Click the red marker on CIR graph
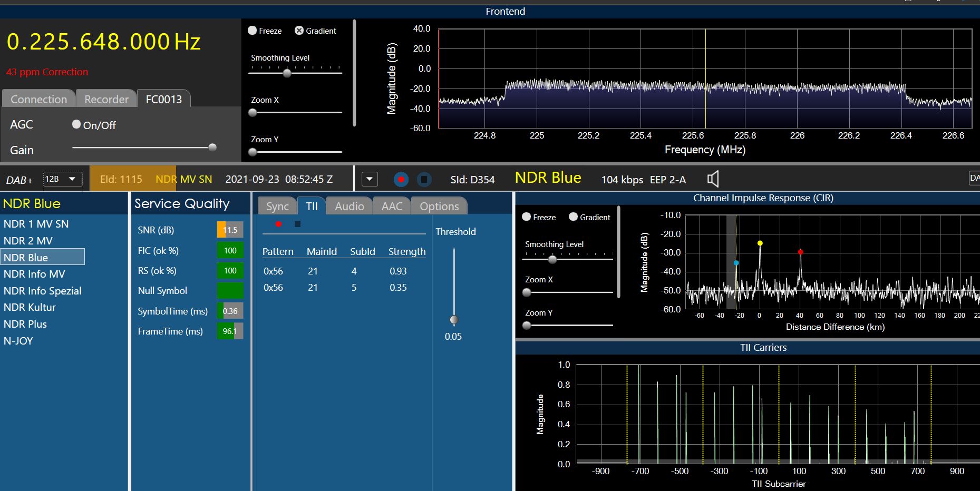The height and width of the screenshot is (491, 980). click(800, 252)
